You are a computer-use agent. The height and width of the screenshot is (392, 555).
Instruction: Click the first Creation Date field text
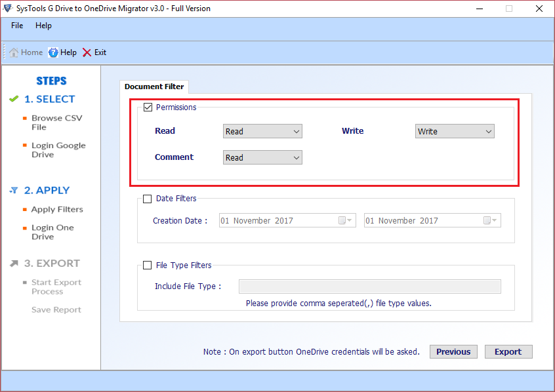[x=257, y=221]
